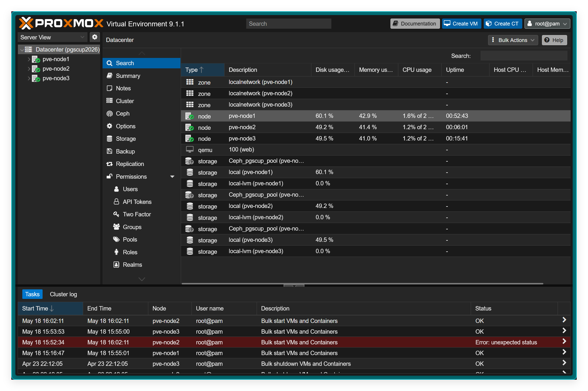Click the zone grid icon for localnetwork (pve-node1)
The image size is (588, 391).
(190, 82)
